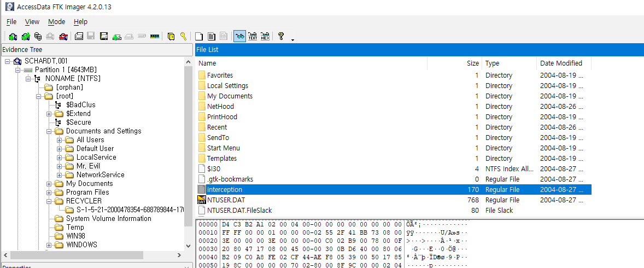Screen dimensions: 644x268
Task: Open the Image Mounting tool icon
Action: [x=38, y=36]
